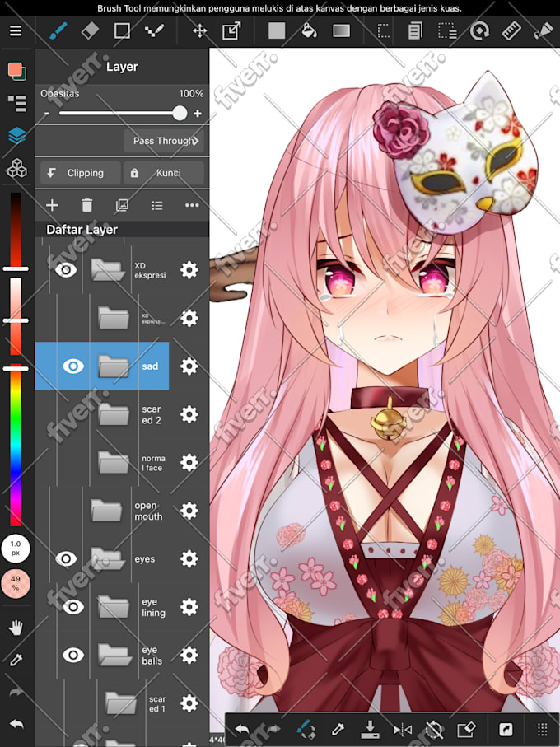The image size is (560, 747).
Task: Select the rectangular selection tool
Action: 383,31
